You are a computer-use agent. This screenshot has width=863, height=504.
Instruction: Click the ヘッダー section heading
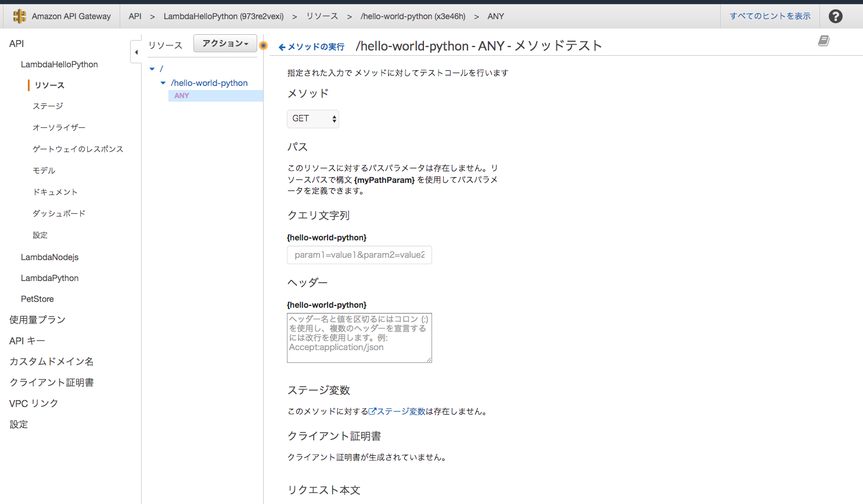click(x=307, y=283)
